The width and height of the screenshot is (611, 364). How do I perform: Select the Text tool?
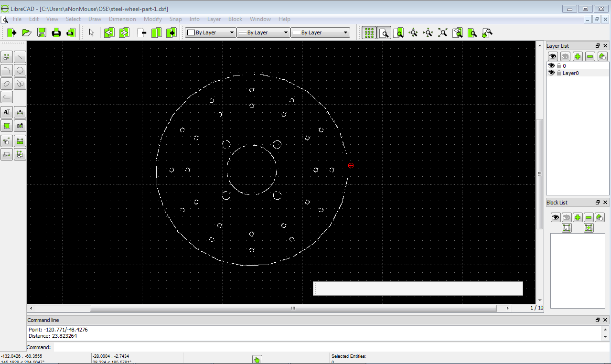(x=7, y=112)
